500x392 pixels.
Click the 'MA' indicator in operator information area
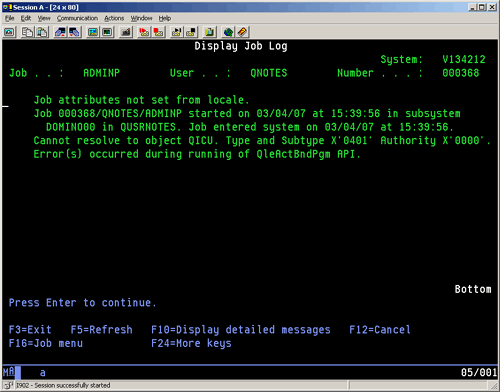click(x=9, y=372)
